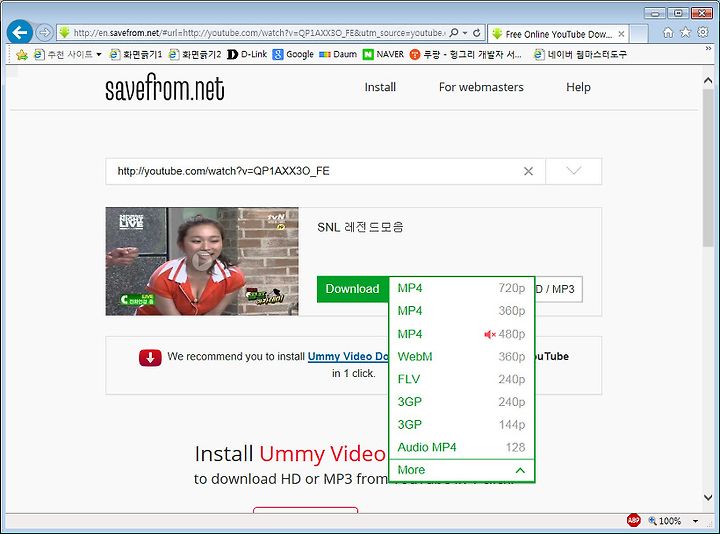Open the Install menu item
This screenshot has height=534, width=720.
[x=380, y=87]
